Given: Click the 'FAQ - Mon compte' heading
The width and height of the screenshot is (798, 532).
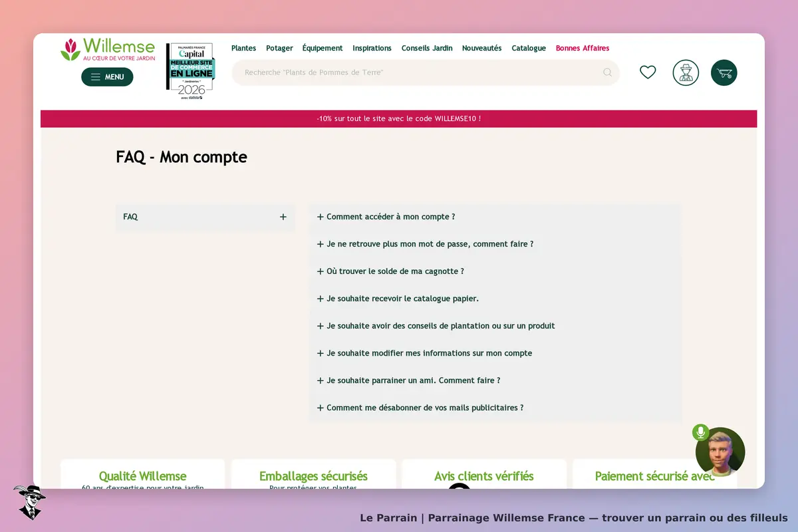Looking at the screenshot, I should coord(182,157).
